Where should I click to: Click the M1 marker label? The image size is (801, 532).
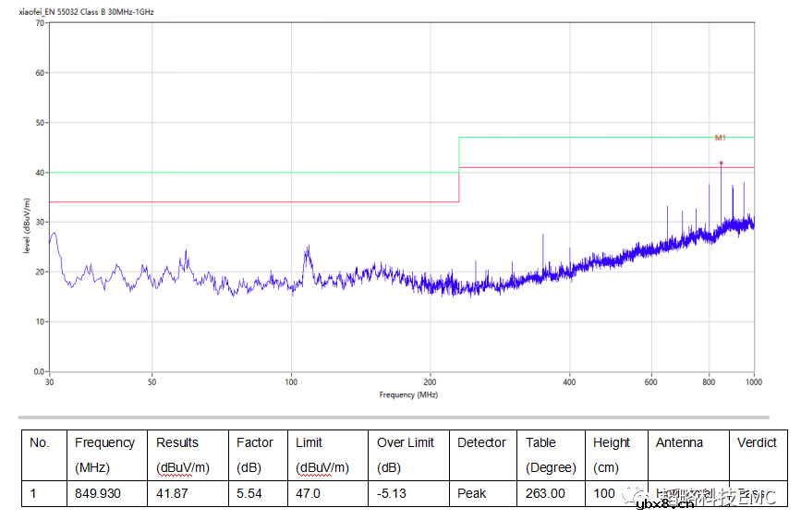point(720,138)
